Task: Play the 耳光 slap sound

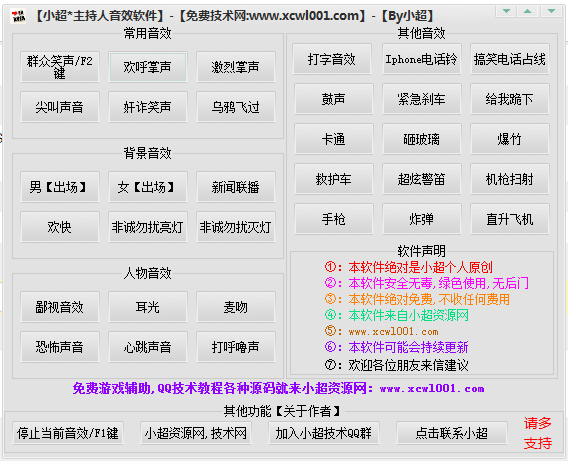Action: point(148,307)
